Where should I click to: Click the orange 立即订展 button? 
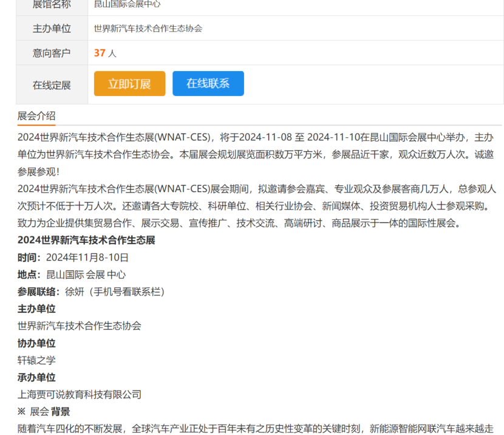[129, 84]
